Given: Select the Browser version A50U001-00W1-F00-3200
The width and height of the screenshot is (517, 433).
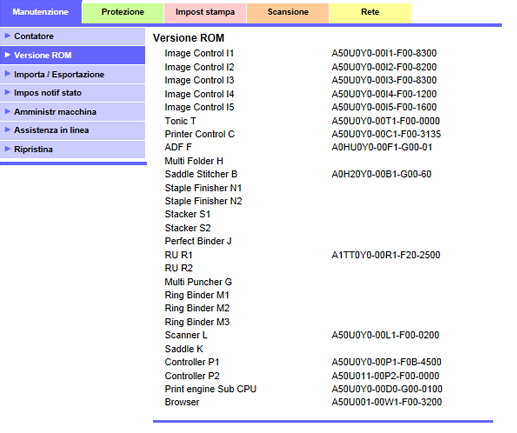Looking at the screenshot, I should pos(387,402).
